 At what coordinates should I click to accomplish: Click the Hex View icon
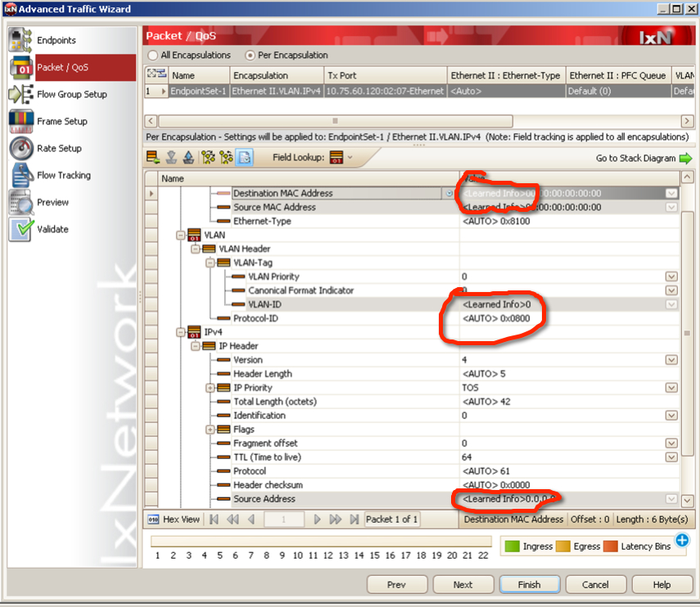[x=153, y=519]
